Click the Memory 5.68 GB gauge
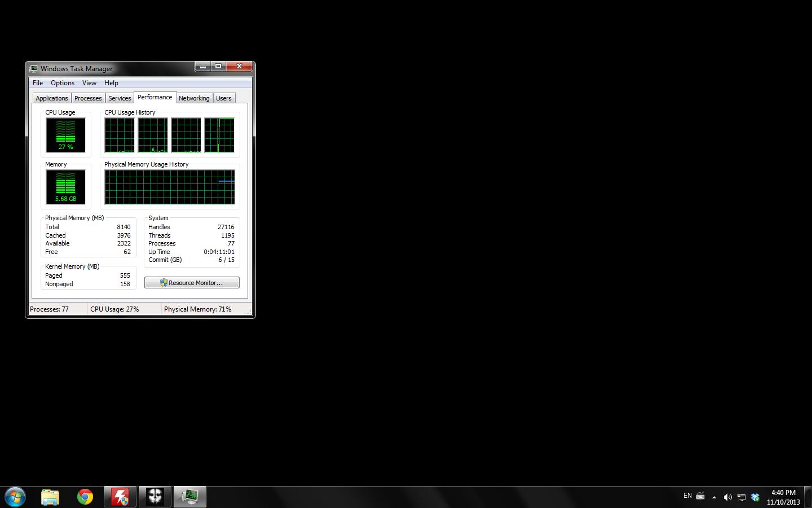This screenshot has height=508, width=812. (65, 187)
